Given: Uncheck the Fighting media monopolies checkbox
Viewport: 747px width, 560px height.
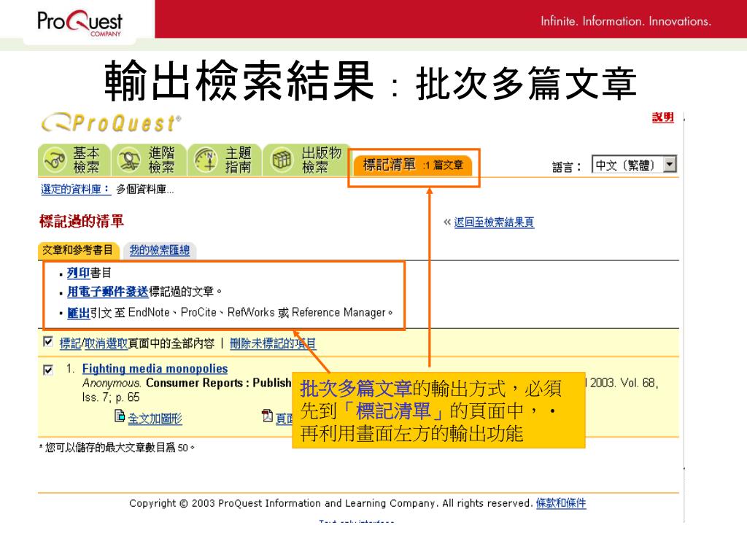Looking at the screenshot, I should pos(48,370).
